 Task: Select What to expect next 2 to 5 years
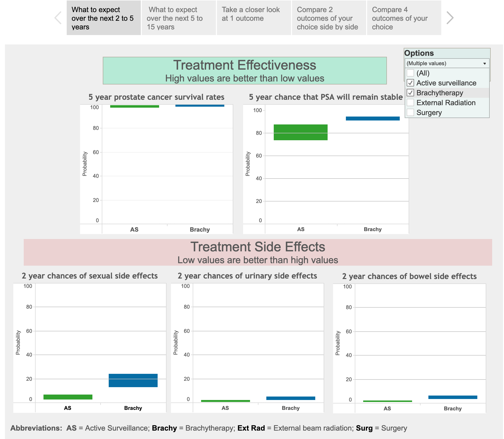104,18
